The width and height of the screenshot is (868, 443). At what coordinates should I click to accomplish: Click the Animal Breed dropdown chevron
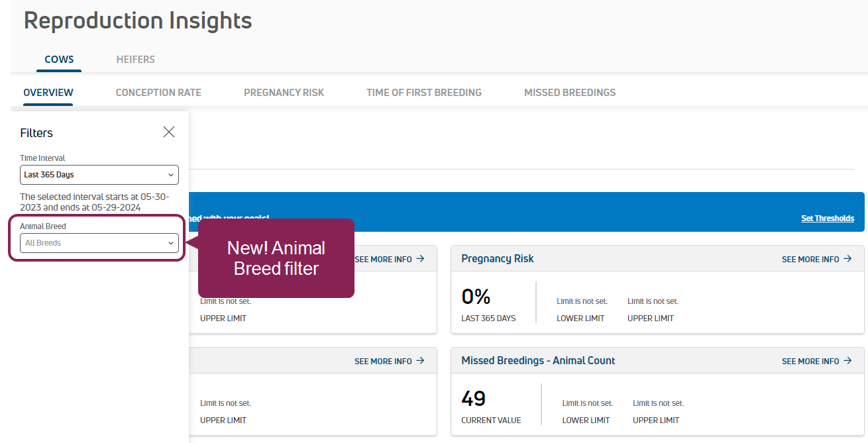[171, 244]
